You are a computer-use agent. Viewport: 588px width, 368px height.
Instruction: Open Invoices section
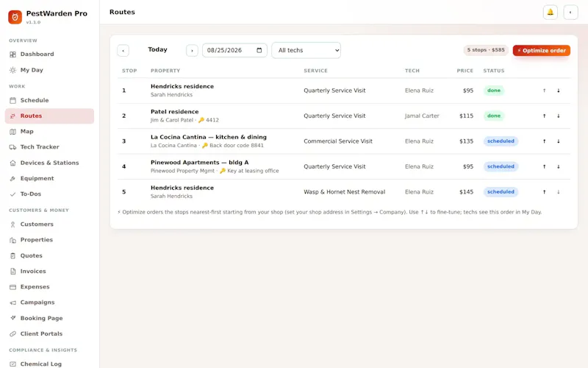click(x=49, y=271)
